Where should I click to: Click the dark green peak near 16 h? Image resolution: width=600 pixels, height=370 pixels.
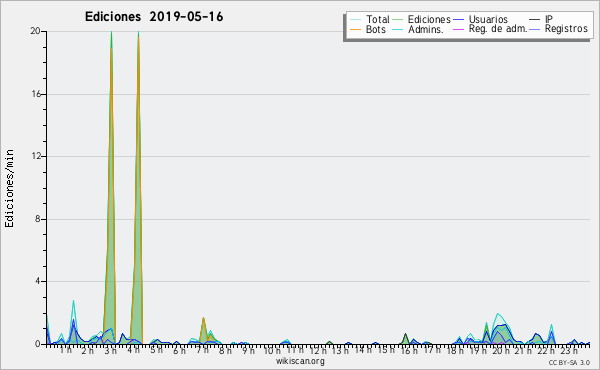[x=406, y=339]
